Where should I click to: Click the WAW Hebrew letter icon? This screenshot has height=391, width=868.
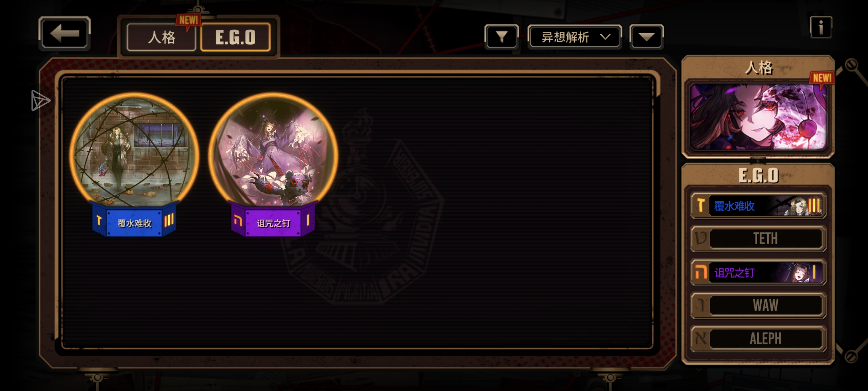(x=701, y=305)
